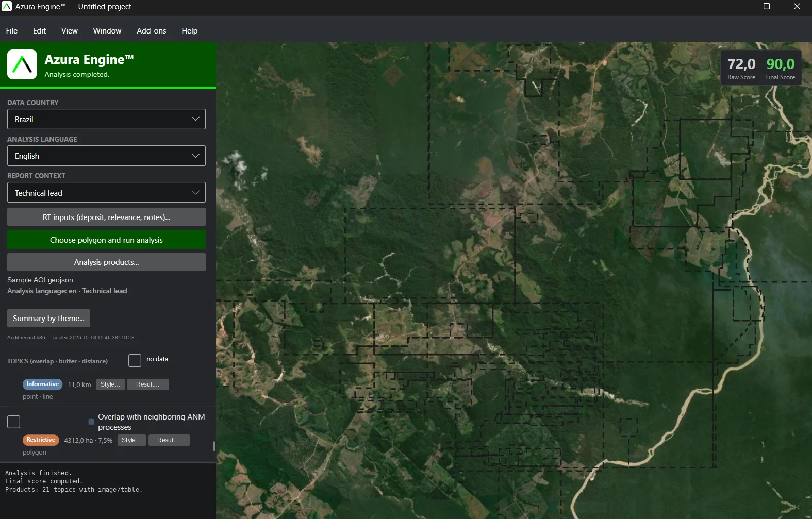Click the Informative badge
The height and width of the screenshot is (519, 812).
(42, 384)
